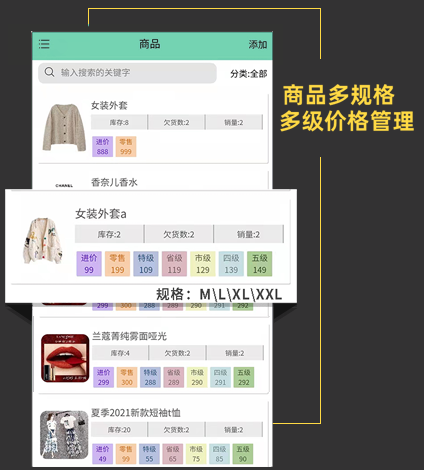The width and height of the screenshot is (424, 470).
Task: Select 四级 291 tag of 兰蔻 lipstick
Action: 220,377
